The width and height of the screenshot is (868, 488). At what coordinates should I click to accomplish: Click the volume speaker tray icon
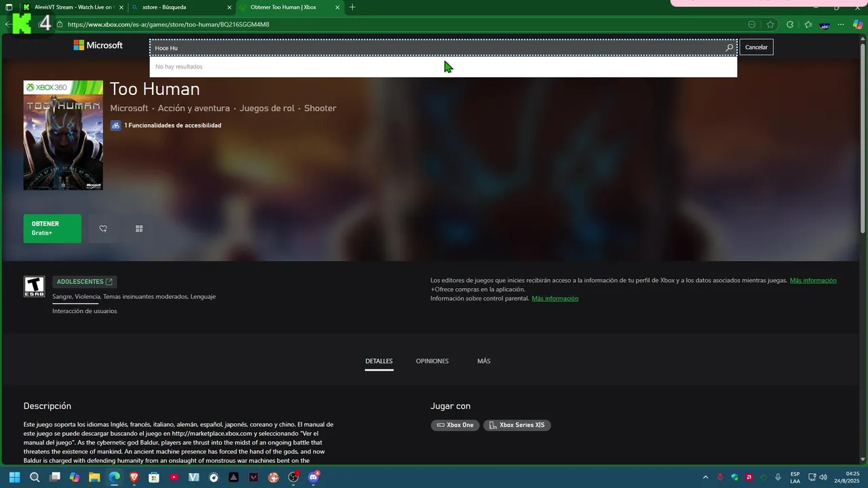823,477
